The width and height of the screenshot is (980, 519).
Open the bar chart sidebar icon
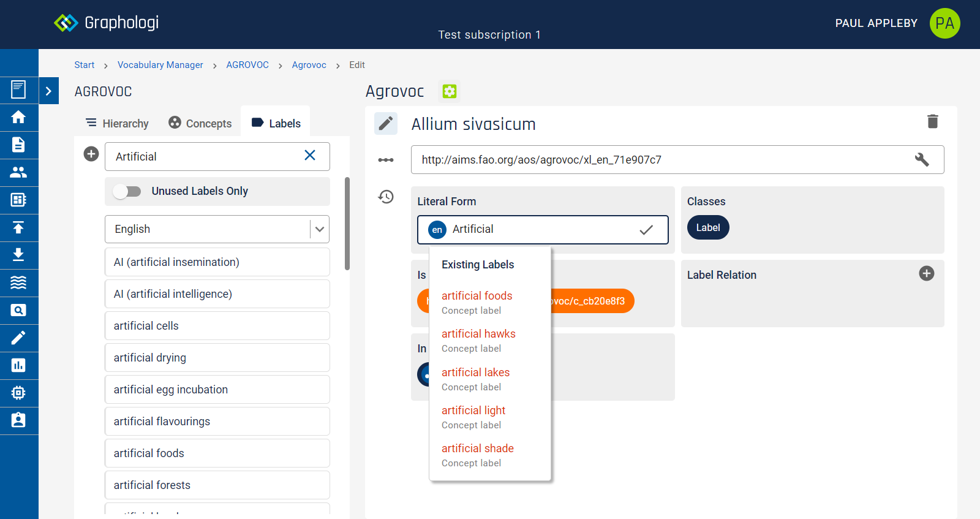click(x=18, y=365)
